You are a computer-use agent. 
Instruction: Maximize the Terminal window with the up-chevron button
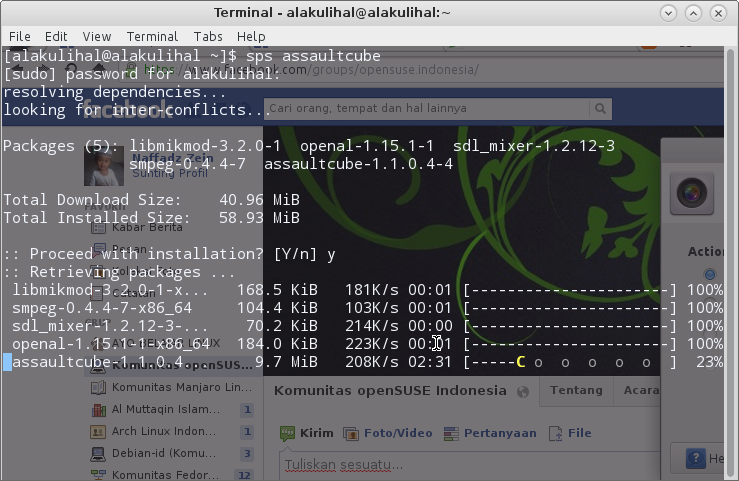click(693, 13)
